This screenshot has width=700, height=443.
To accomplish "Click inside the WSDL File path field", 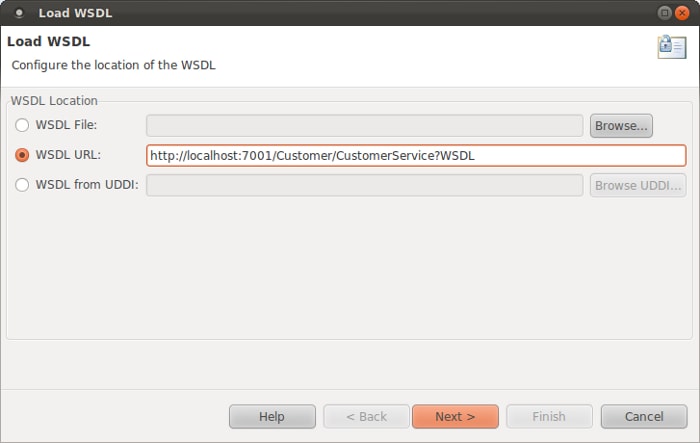I will tap(364, 125).
